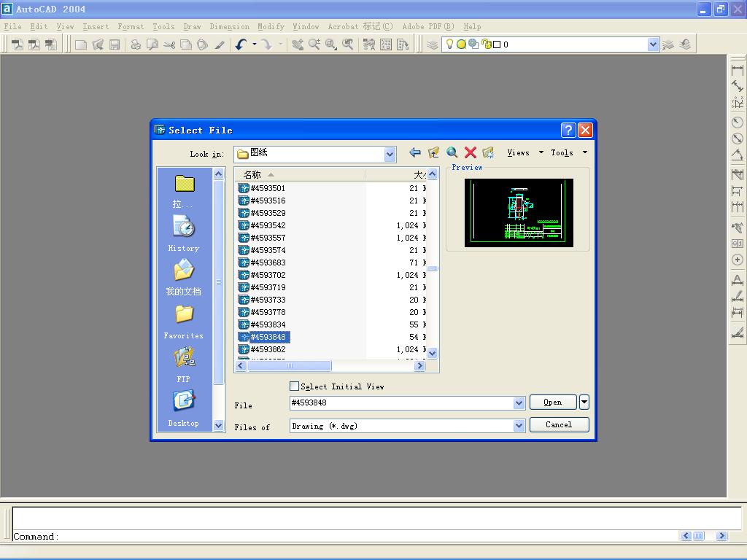This screenshot has height=560, width=747.
Task: Open FTP in the places sidebar
Action: coord(184,365)
